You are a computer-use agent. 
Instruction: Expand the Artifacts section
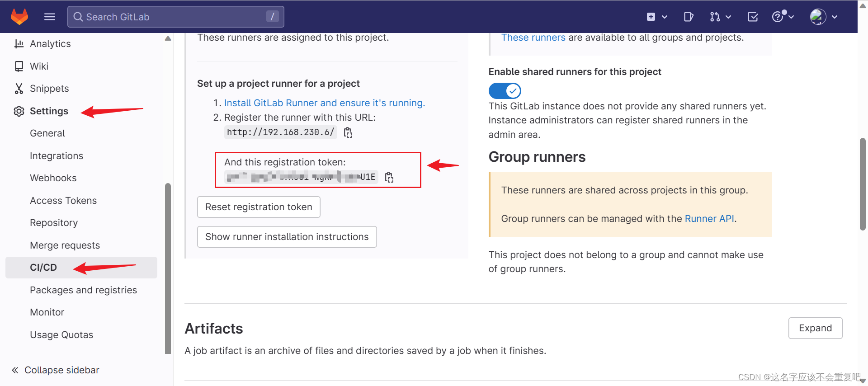point(815,328)
